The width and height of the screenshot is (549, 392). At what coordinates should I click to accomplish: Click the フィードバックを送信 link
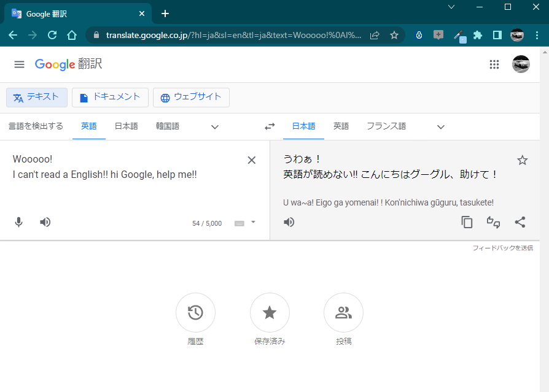(x=503, y=248)
